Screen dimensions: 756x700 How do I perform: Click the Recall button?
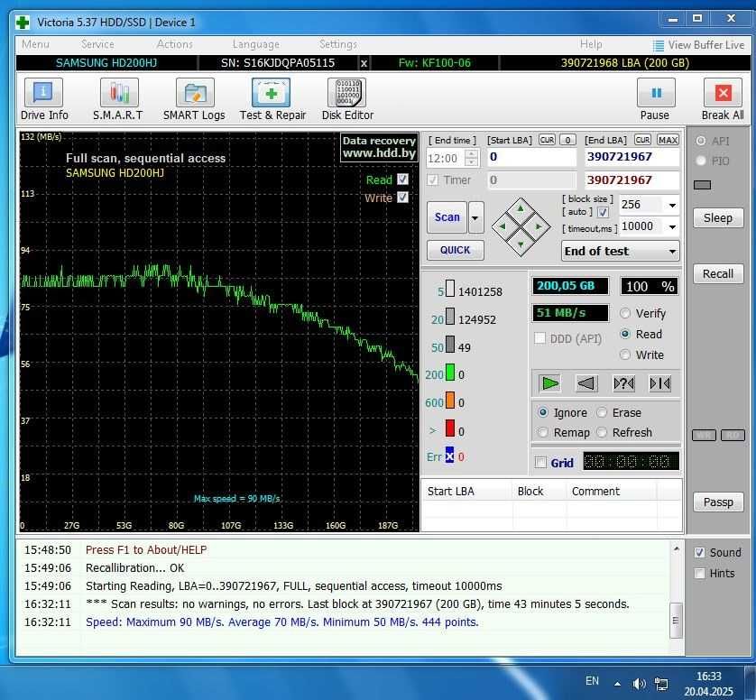coord(718,274)
